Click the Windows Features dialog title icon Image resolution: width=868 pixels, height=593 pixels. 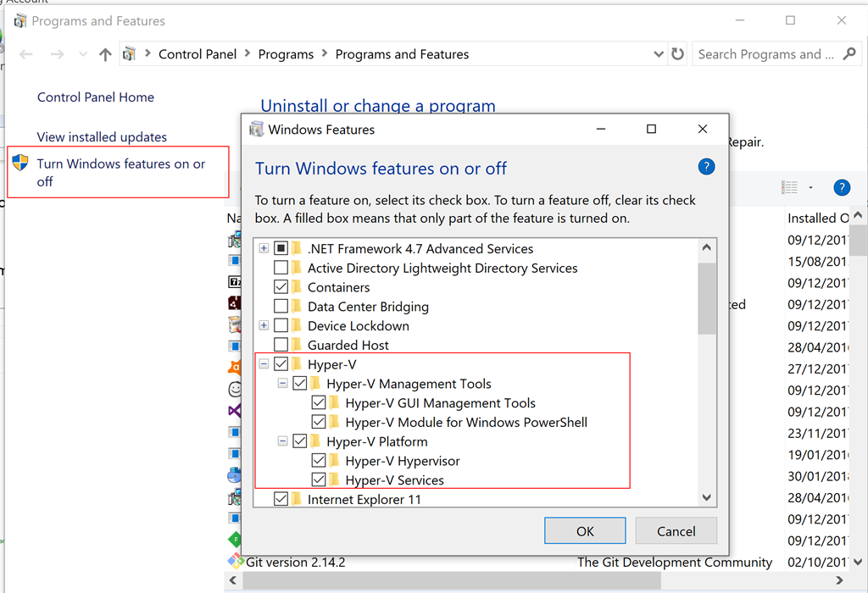256,130
